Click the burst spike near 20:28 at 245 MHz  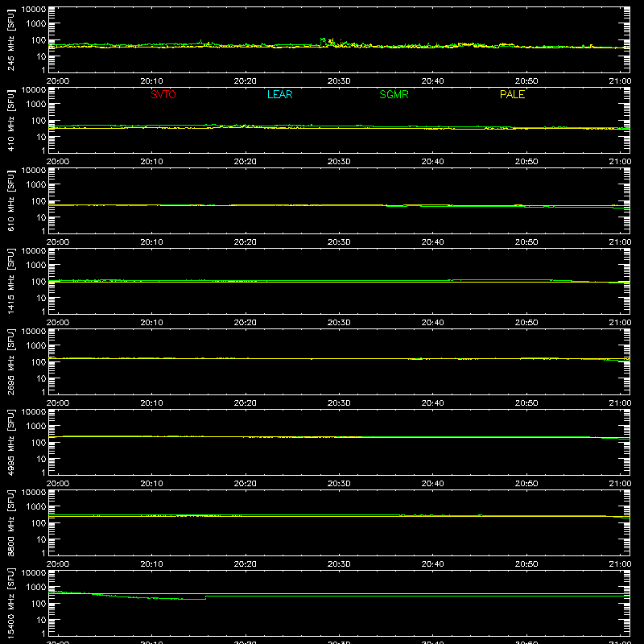(323, 41)
